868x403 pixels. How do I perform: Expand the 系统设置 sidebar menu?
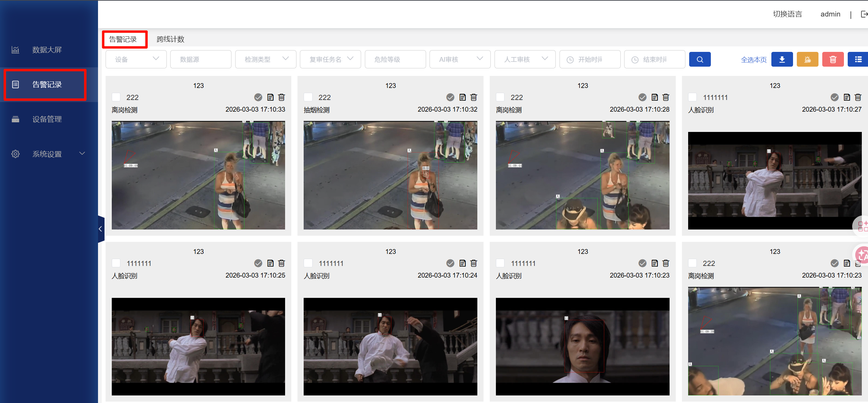[x=49, y=154]
